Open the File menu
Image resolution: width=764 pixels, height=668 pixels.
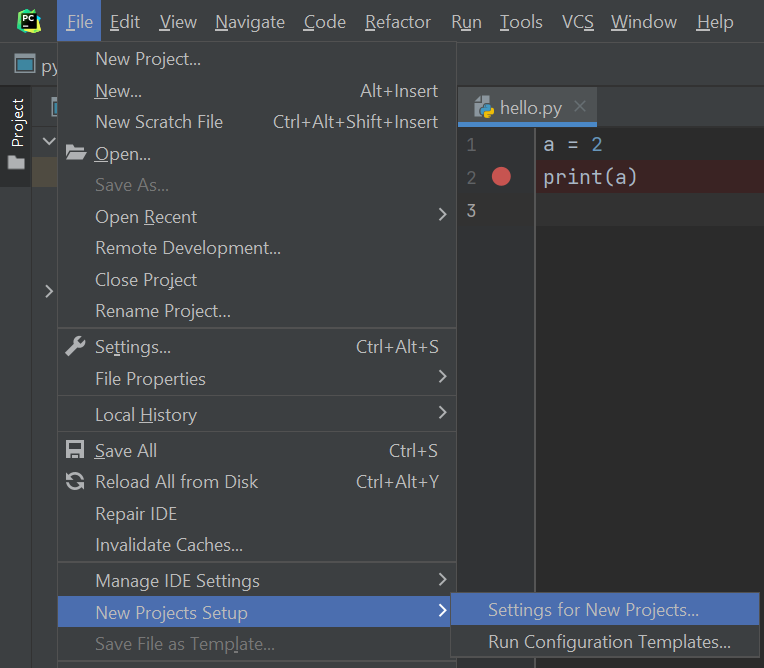[79, 22]
